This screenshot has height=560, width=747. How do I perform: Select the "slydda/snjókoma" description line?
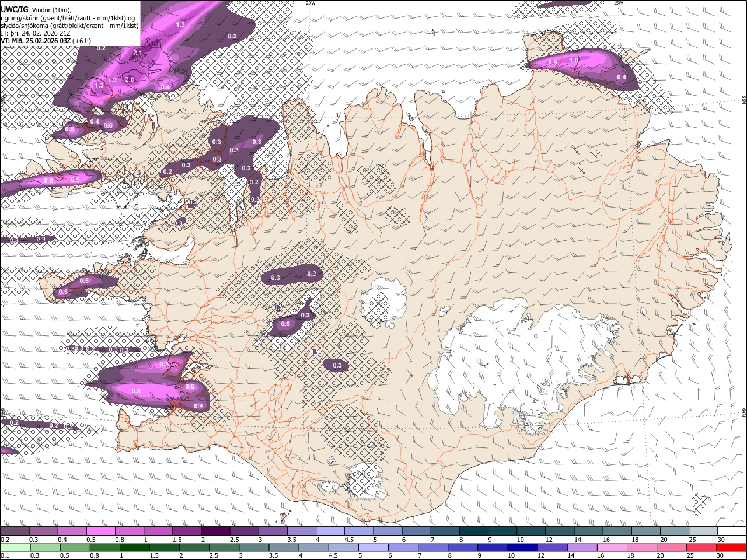pos(69,26)
